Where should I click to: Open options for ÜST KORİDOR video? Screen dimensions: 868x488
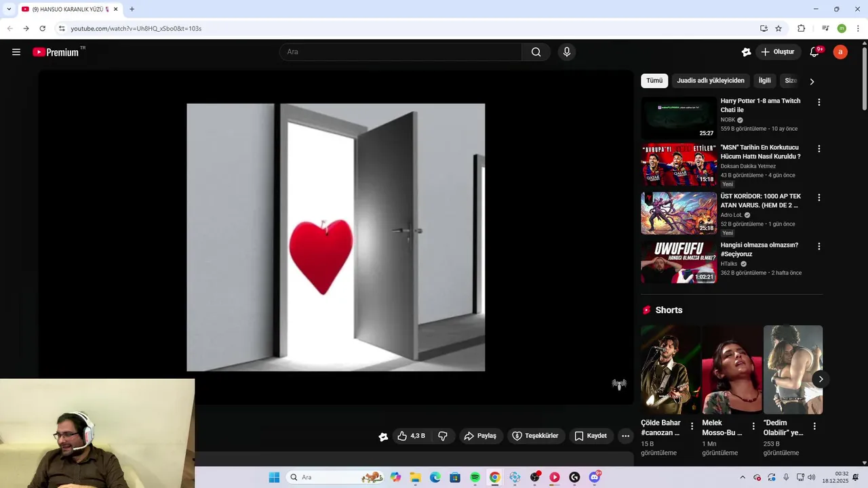(818, 197)
